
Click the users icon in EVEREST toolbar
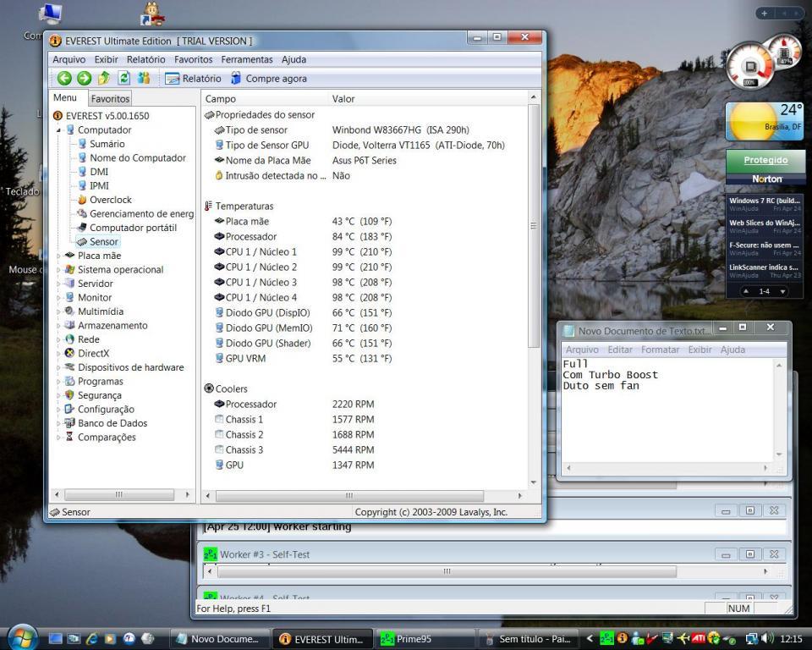pyautogui.click(x=144, y=78)
